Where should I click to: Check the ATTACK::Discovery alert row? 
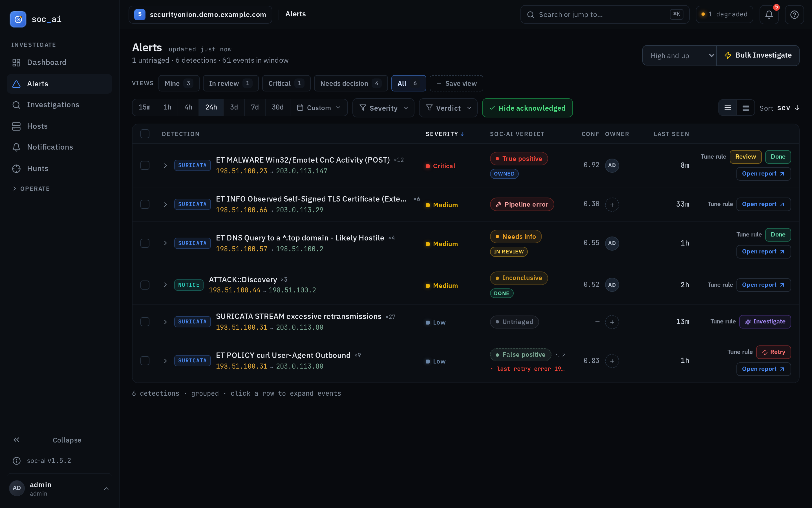point(145,285)
